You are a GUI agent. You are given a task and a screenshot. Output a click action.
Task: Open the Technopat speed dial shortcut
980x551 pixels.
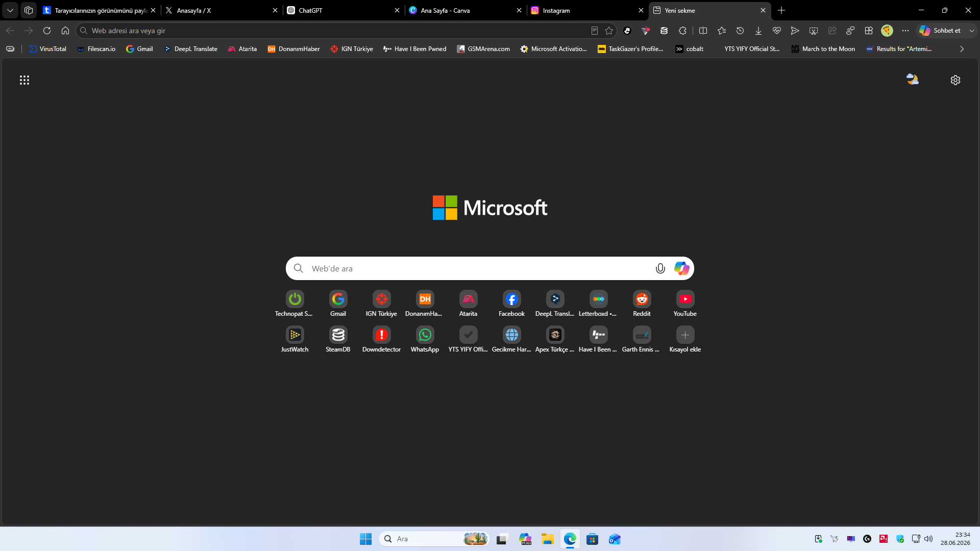coord(295,304)
